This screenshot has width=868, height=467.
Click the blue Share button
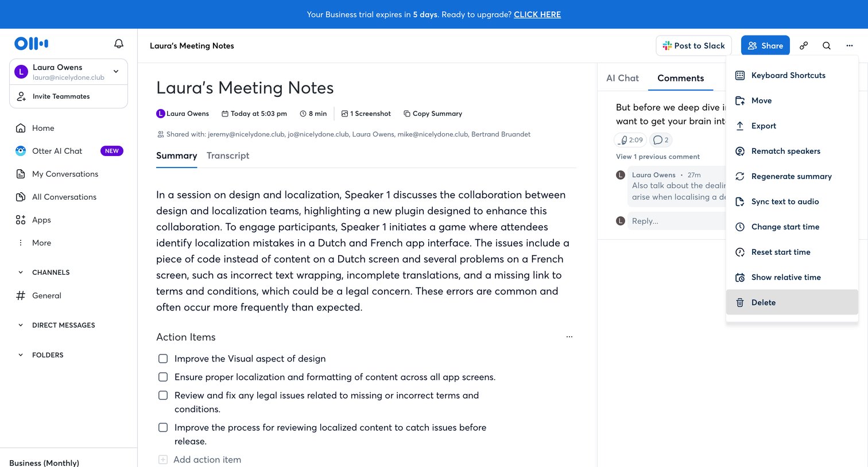click(765, 46)
